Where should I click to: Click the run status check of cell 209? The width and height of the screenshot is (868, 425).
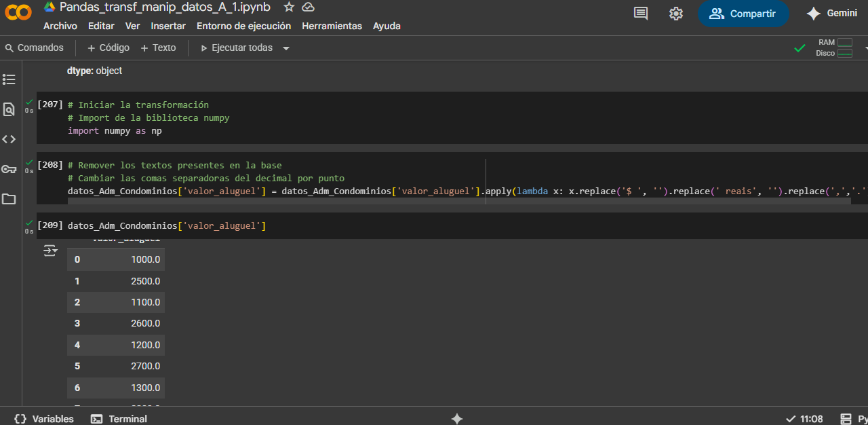(x=29, y=223)
